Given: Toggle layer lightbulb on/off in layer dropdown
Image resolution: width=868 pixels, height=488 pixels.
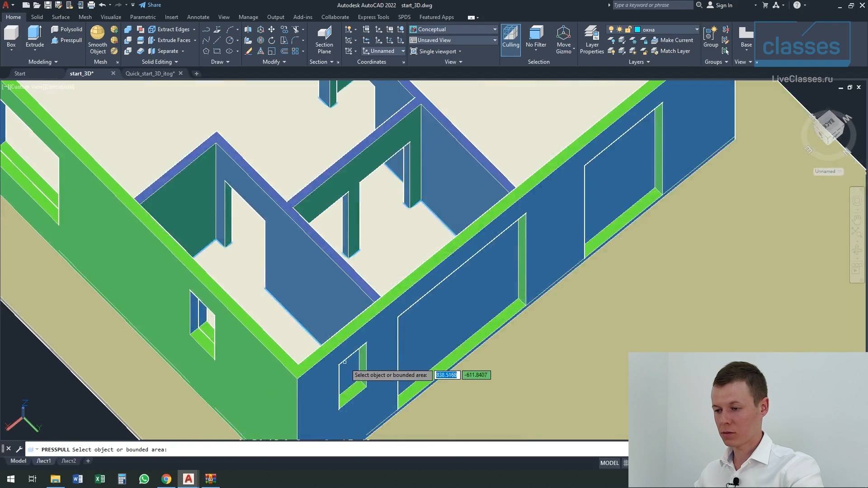Looking at the screenshot, I should click(611, 29).
